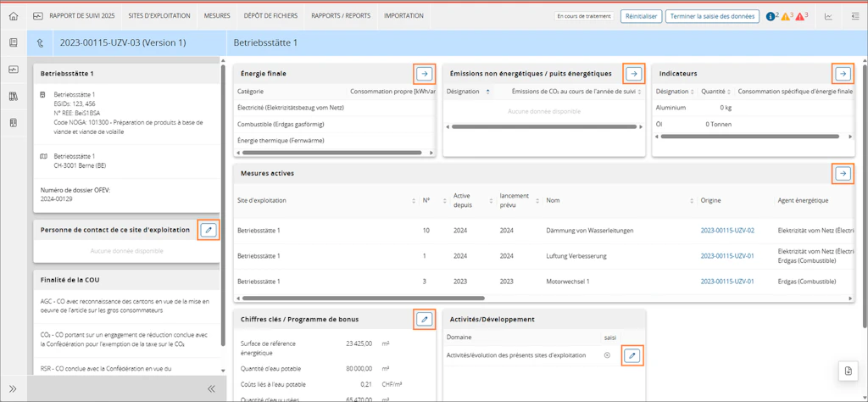Open the chart icon in top right
This screenshot has height=402, width=868.
tap(828, 16)
